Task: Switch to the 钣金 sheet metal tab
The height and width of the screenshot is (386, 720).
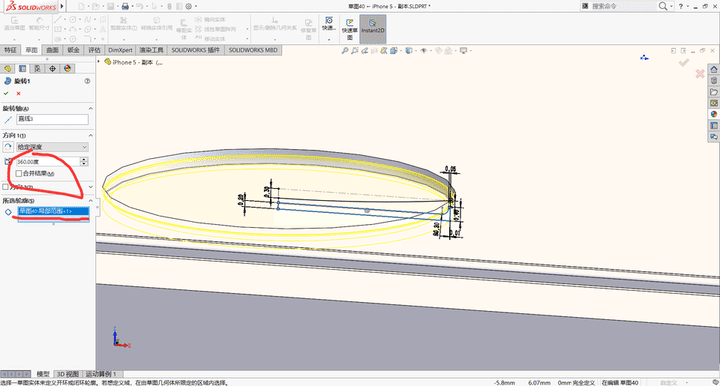Action: (73, 50)
